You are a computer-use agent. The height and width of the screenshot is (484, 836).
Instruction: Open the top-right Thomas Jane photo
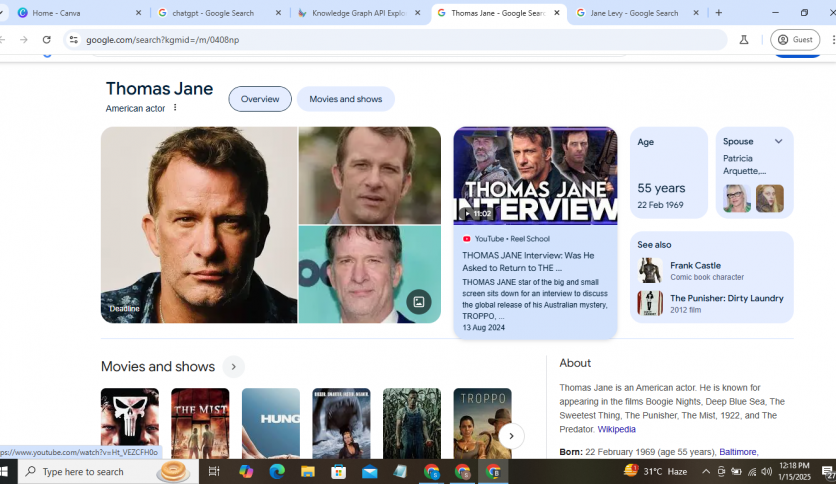369,175
